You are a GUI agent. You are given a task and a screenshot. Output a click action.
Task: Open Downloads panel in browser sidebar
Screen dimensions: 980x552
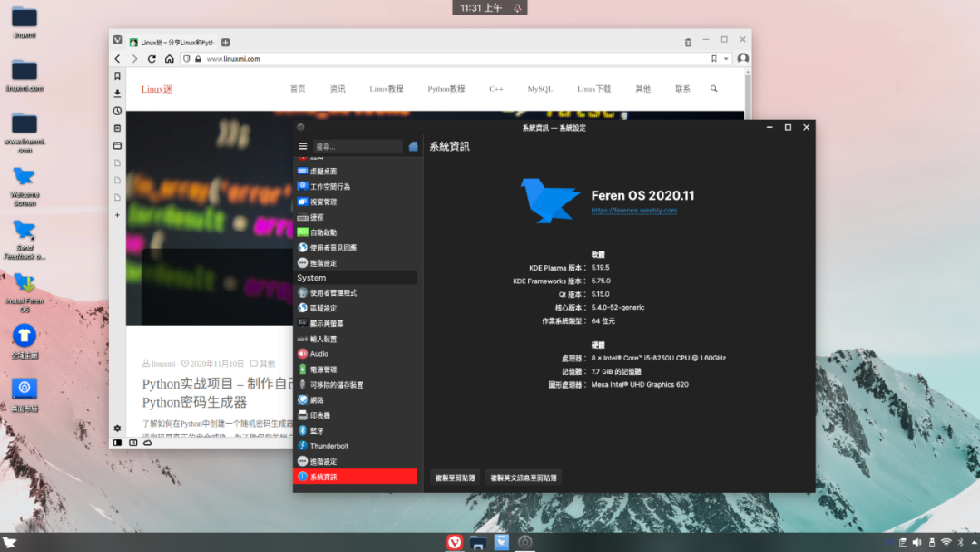click(x=117, y=94)
